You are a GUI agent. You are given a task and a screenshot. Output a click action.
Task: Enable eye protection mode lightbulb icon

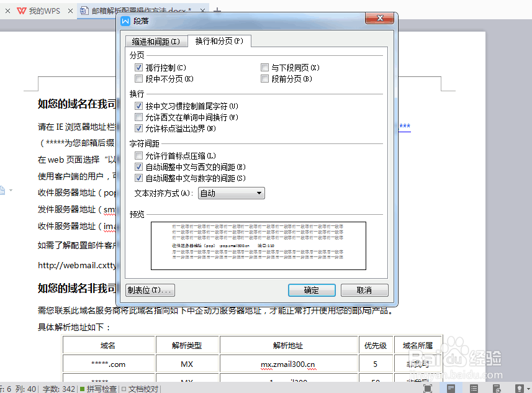coord(519,387)
